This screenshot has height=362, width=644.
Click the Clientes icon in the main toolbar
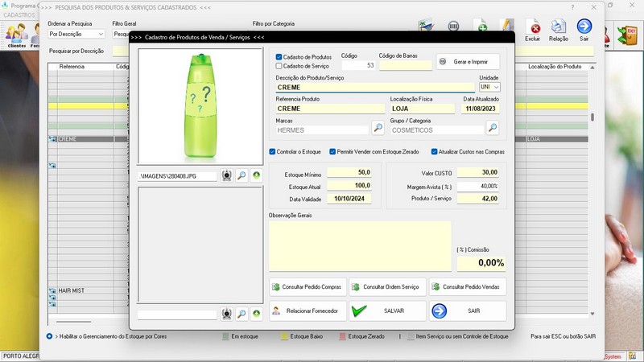click(16, 35)
